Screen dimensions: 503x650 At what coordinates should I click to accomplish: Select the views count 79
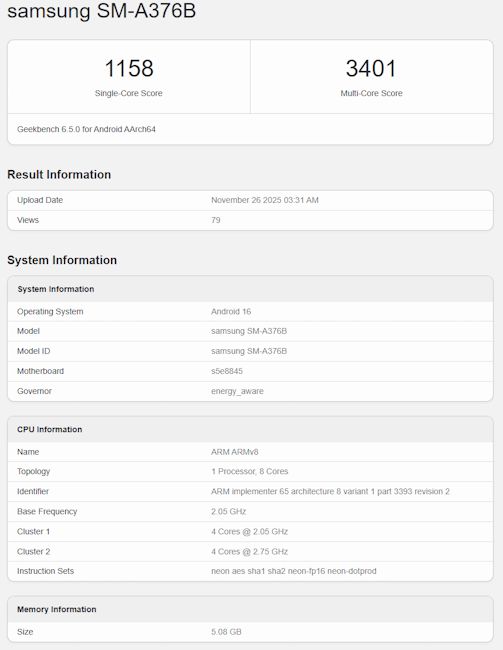pyautogui.click(x=216, y=220)
